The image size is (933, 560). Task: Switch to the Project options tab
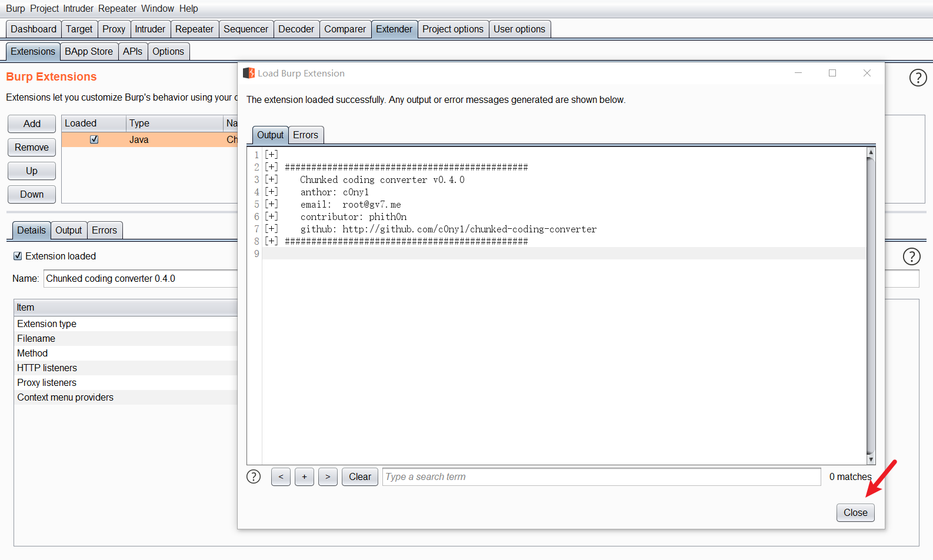453,29
